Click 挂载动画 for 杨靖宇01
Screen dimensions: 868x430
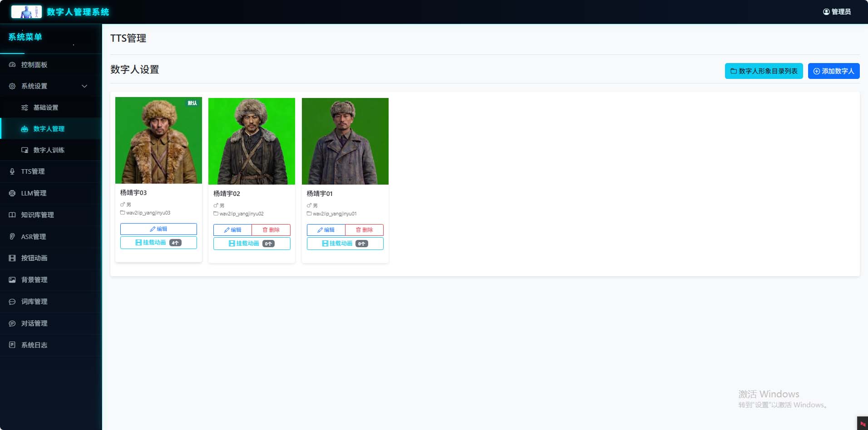point(345,244)
